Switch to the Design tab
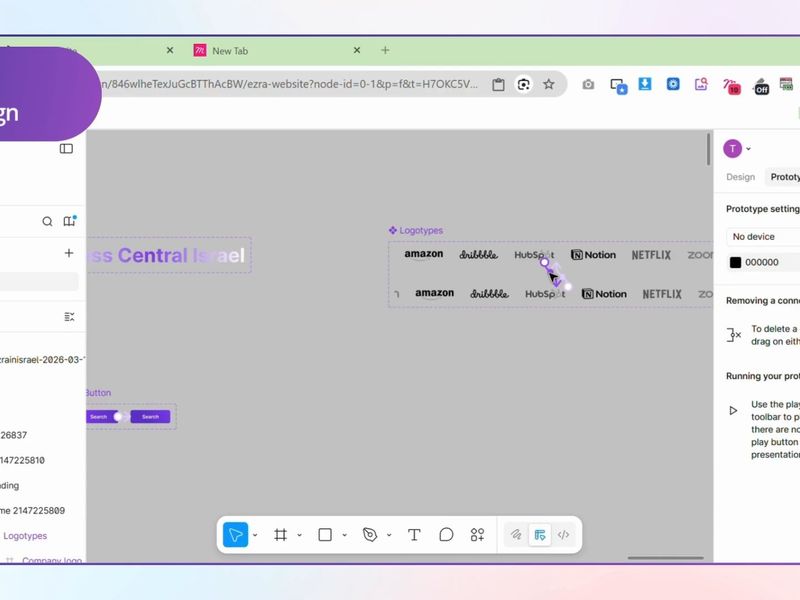The height and width of the screenshot is (600, 800). [740, 177]
